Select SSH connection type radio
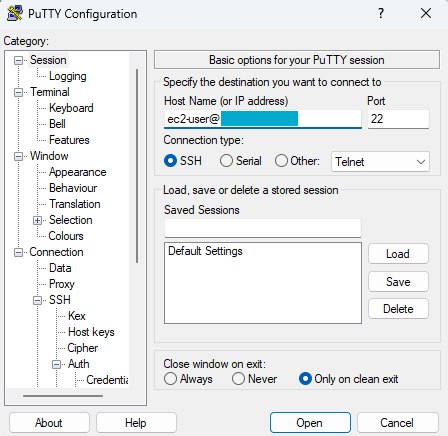 click(170, 161)
